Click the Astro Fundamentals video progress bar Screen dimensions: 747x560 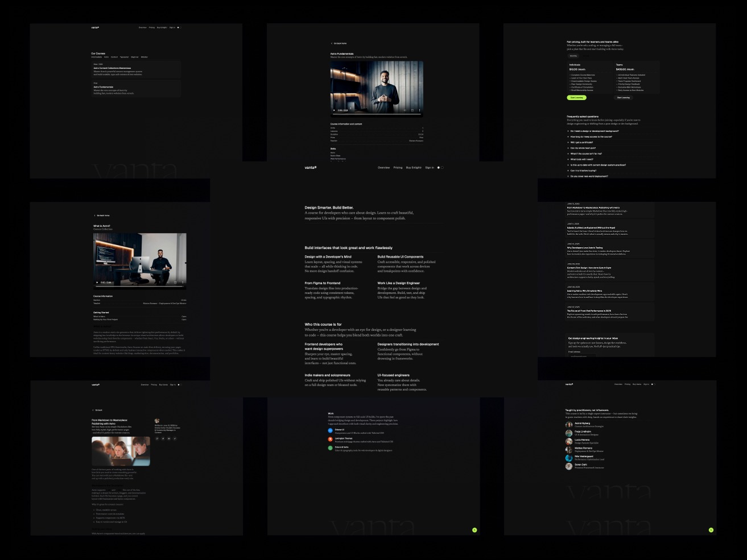[x=377, y=114]
